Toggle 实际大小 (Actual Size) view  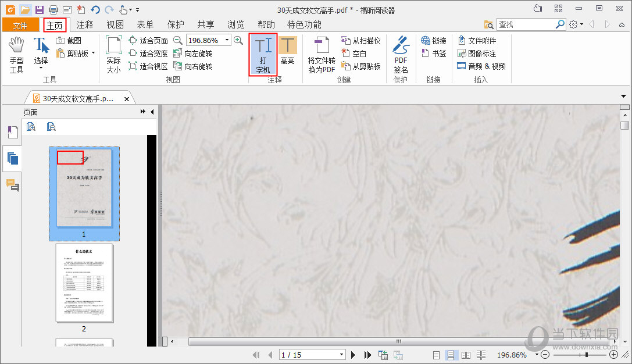point(113,55)
